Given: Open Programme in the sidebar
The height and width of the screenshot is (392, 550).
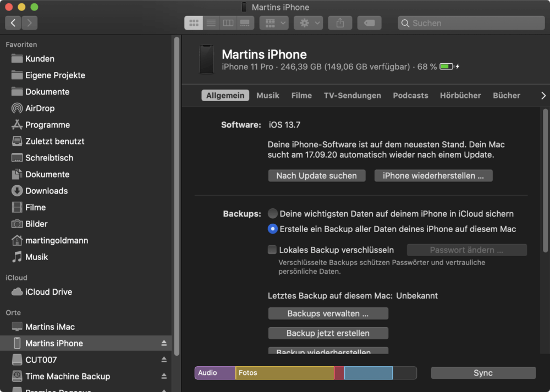Looking at the screenshot, I should point(86,125).
